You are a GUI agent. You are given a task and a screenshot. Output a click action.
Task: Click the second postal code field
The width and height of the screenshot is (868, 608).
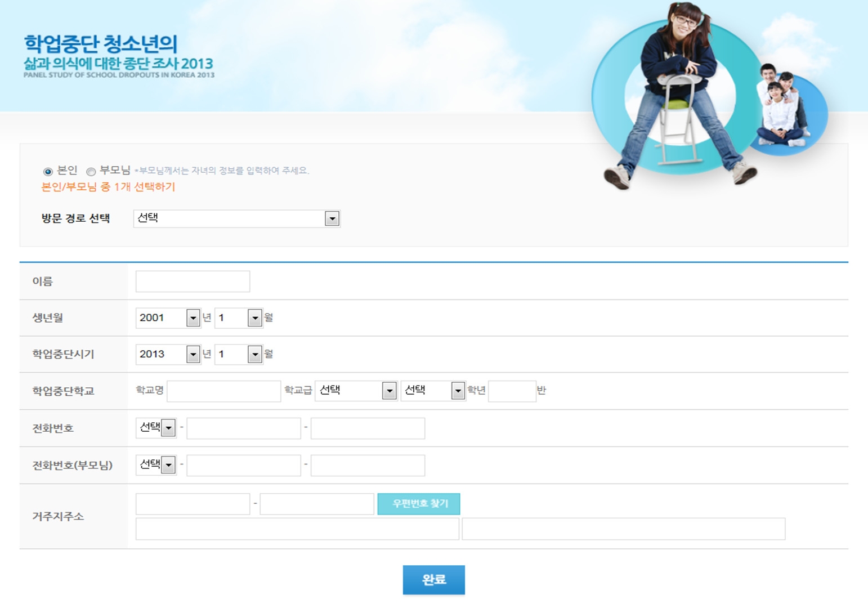point(317,504)
